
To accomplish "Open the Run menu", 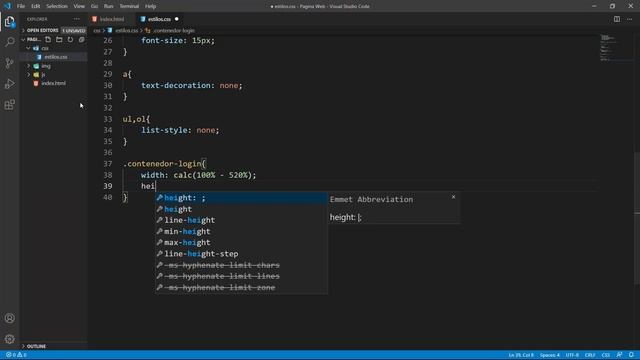I will [x=109, y=6].
